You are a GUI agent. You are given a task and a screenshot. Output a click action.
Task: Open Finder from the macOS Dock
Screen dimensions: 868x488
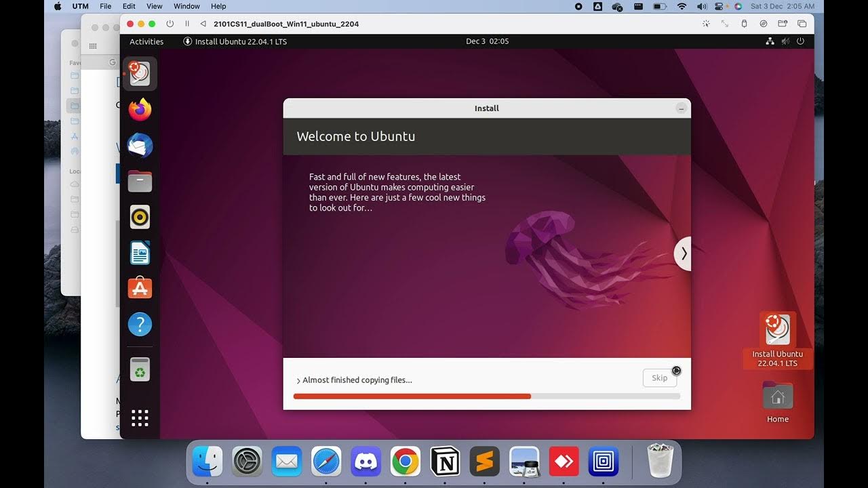208,462
